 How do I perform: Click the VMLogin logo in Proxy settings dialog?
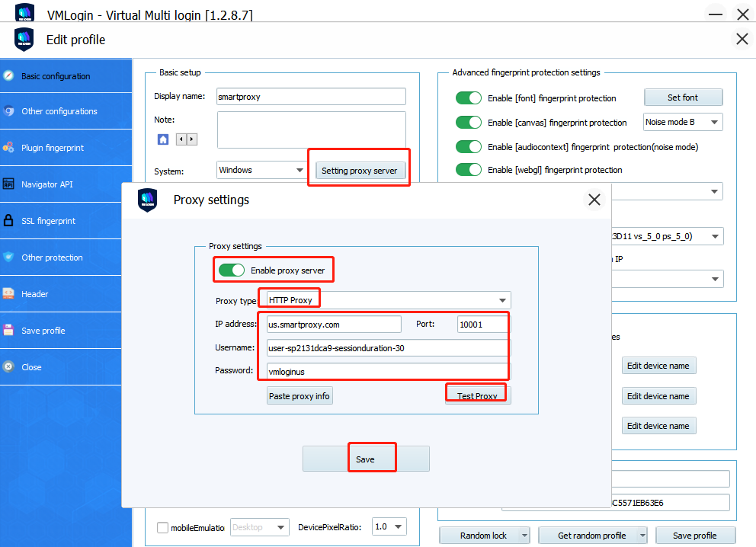[x=148, y=200]
